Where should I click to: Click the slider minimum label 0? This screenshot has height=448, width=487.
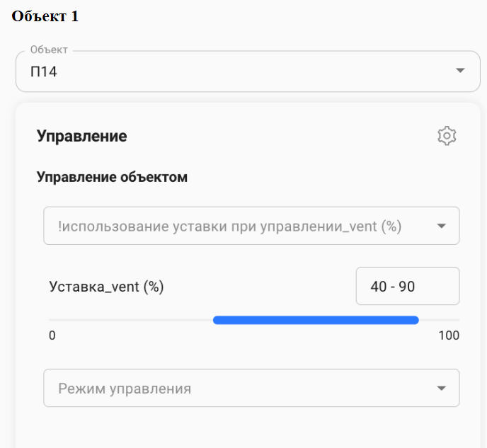[x=52, y=335]
